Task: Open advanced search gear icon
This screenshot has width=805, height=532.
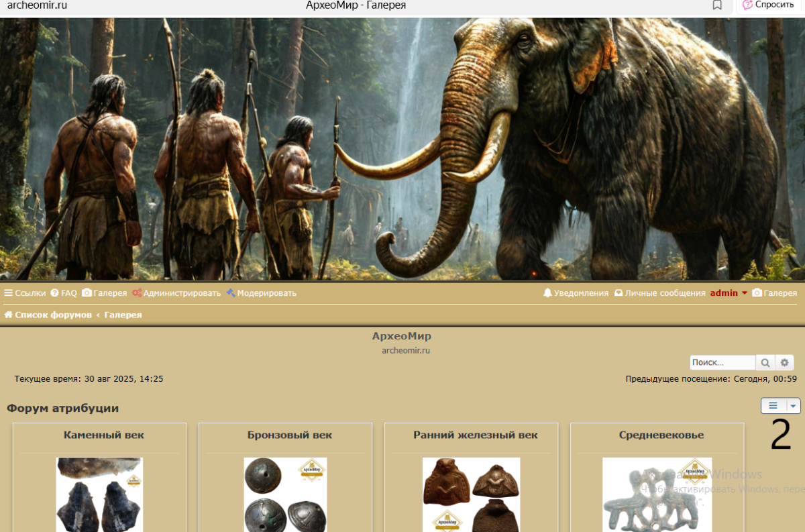Action: (x=785, y=363)
